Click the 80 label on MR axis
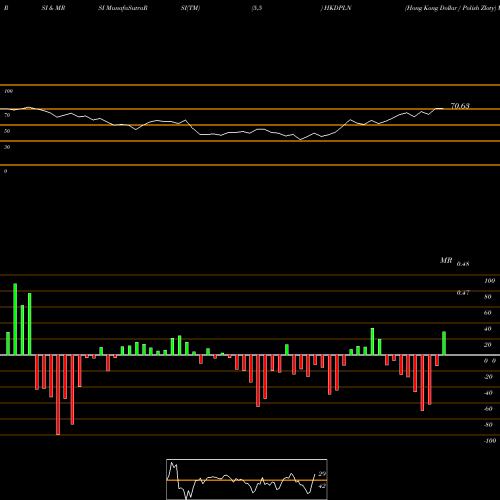The image size is (500, 500). (x=488, y=297)
